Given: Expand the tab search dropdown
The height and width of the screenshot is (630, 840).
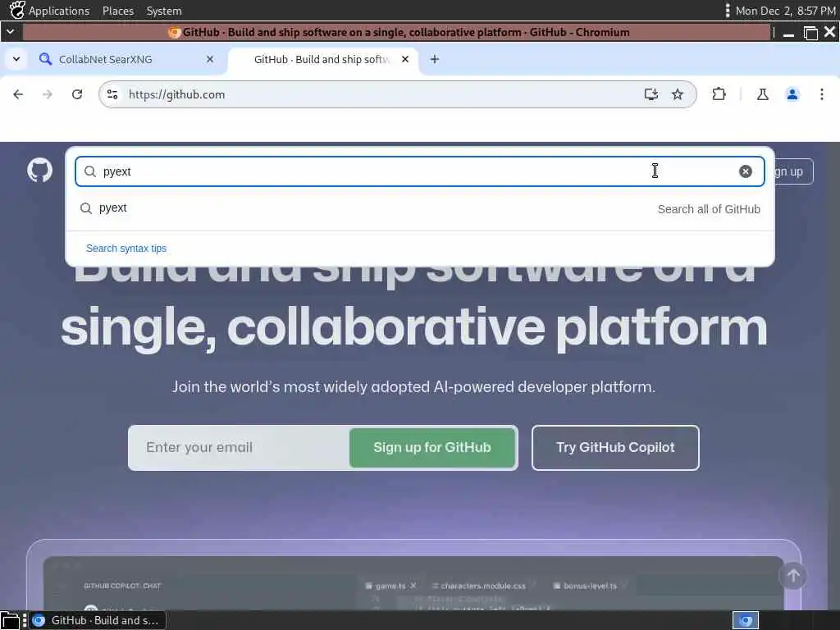Looking at the screenshot, I should pos(16,59).
